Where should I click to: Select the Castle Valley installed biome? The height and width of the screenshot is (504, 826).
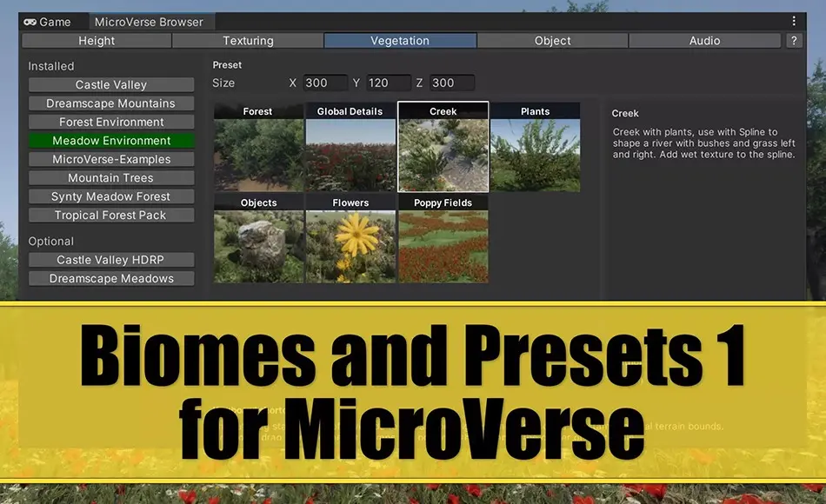click(111, 83)
